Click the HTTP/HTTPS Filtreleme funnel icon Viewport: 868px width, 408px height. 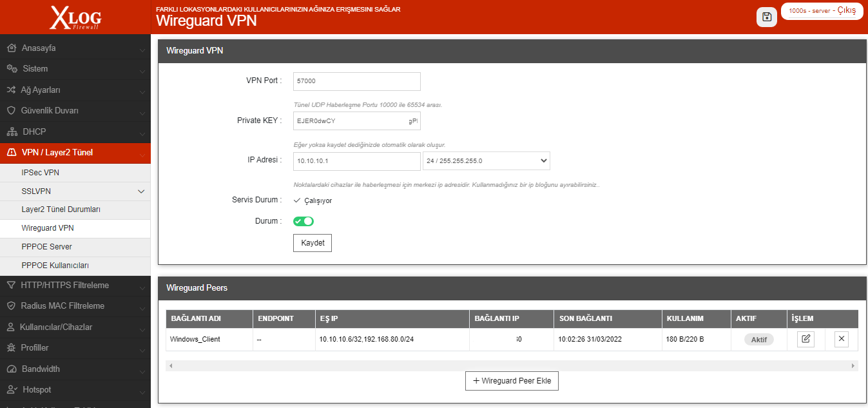point(11,285)
